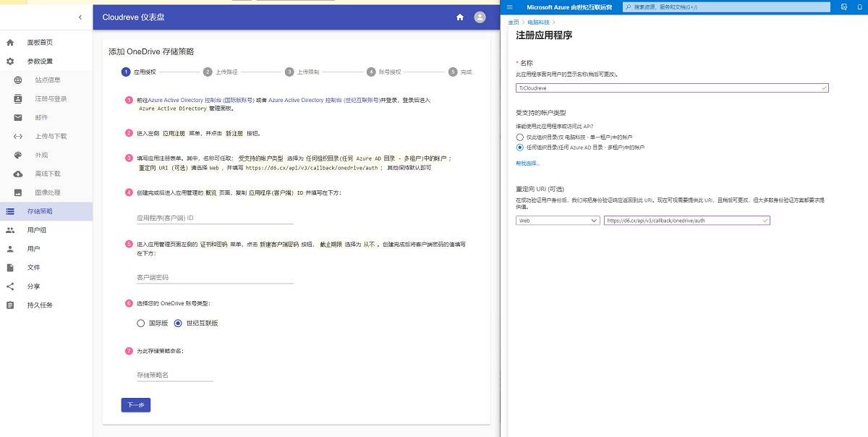
Task: Open the Azure directory and subscription filter icon
Action: coord(844,7)
